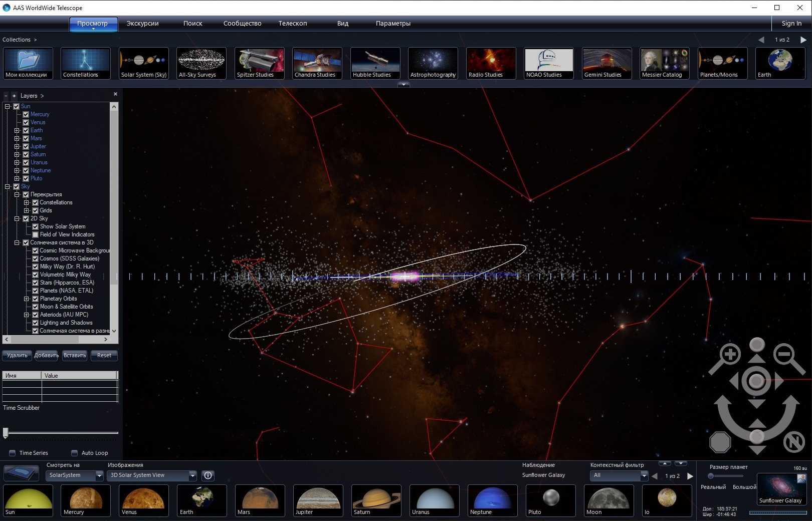This screenshot has width=812, height=521.
Task: Click the Вставить button
Action: pos(75,355)
